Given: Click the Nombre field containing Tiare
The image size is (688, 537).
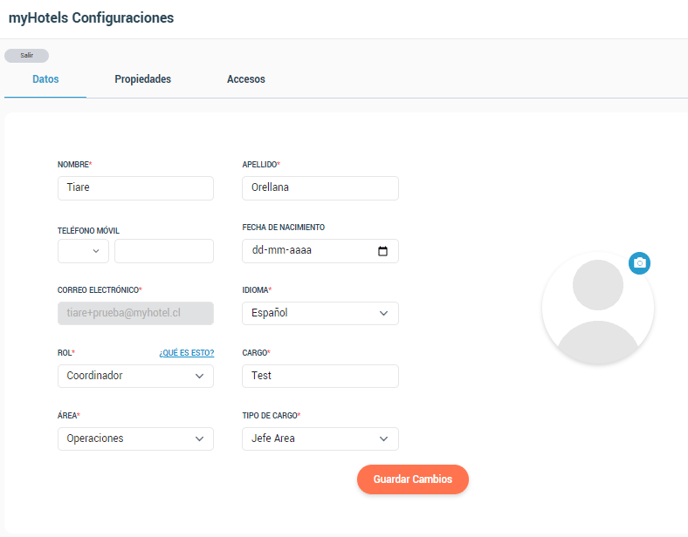Looking at the screenshot, I should click(x=136, y=188).
